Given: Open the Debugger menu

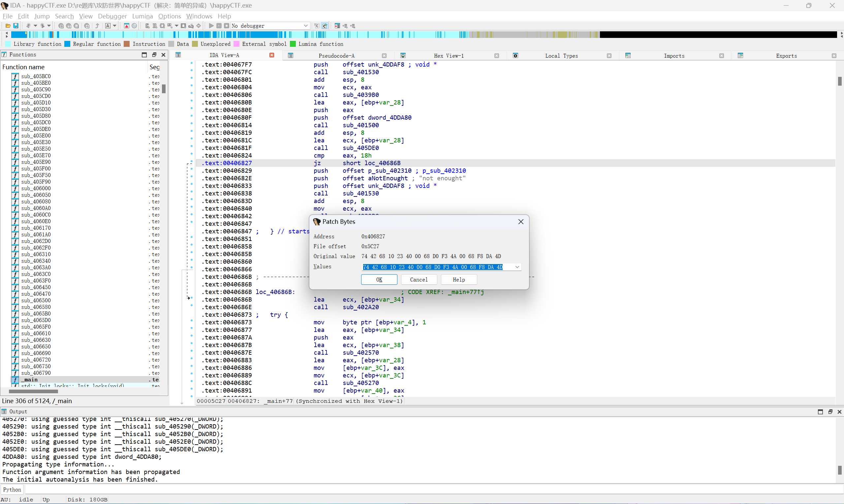Looking at the screenshot, I should click(112, 16).
